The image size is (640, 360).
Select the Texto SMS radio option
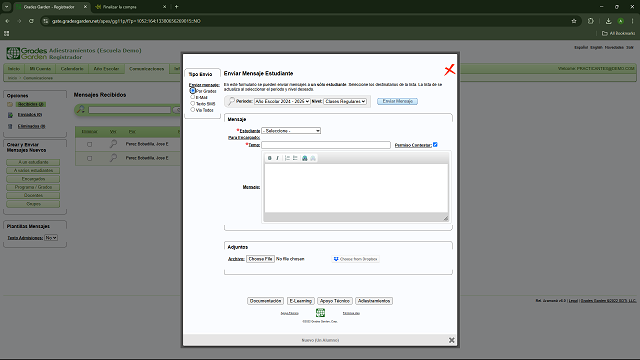tap(193, 104)
